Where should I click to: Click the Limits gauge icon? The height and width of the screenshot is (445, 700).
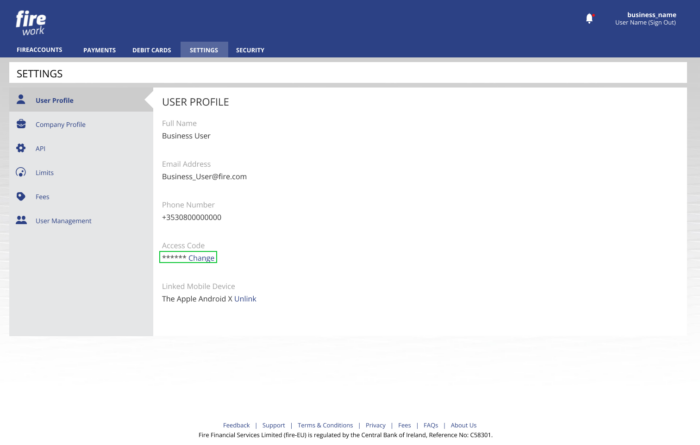(21, 172)
